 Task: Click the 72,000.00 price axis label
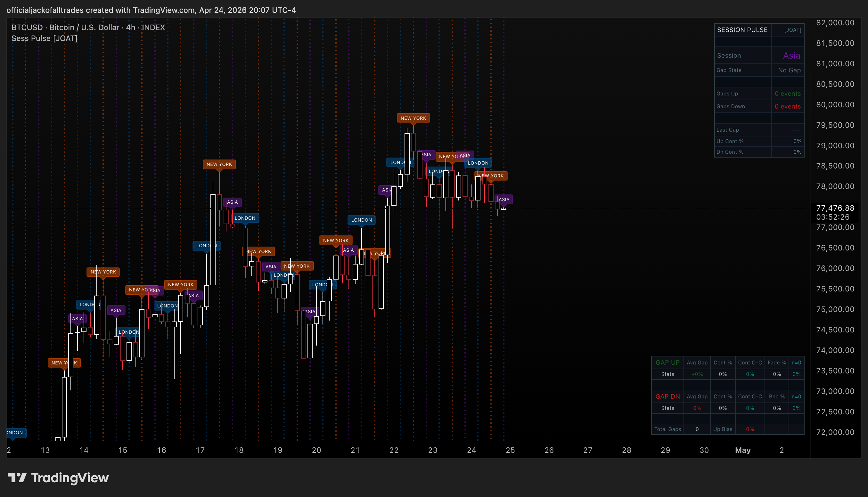click(x=835, y=432)
